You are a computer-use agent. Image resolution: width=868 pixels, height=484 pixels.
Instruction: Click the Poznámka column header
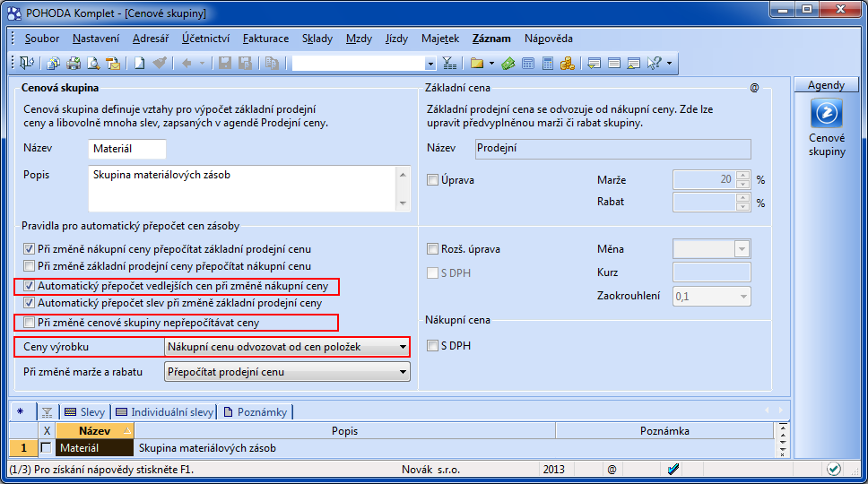664,431
